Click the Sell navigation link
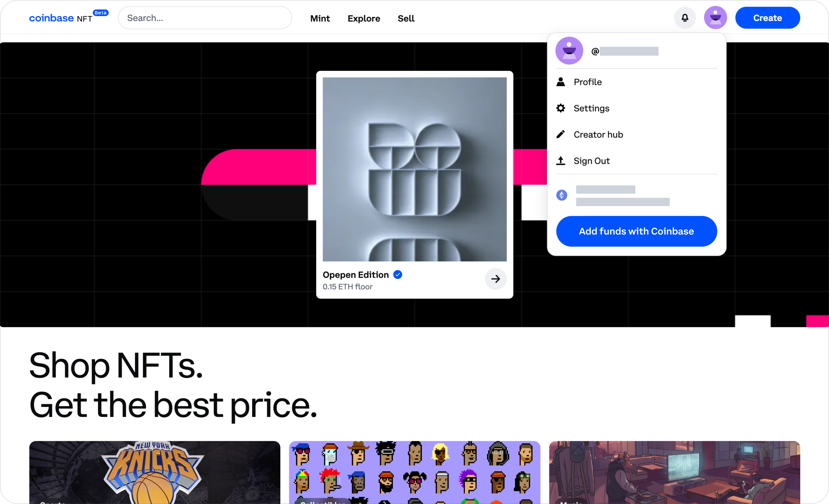Screen dimensions: 829x504 [x=406, y=18]
